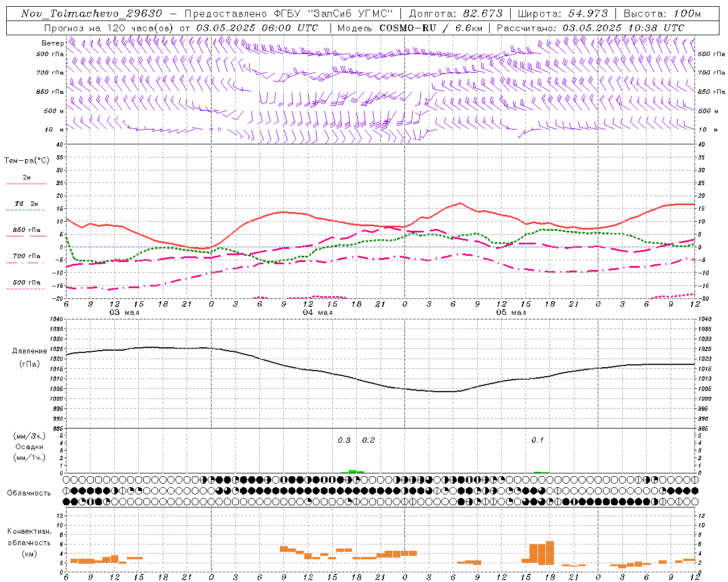The image size is (728, 582).
Task: Click the (мм/1ч.) precipitation unit label
Action: point(30,458)
